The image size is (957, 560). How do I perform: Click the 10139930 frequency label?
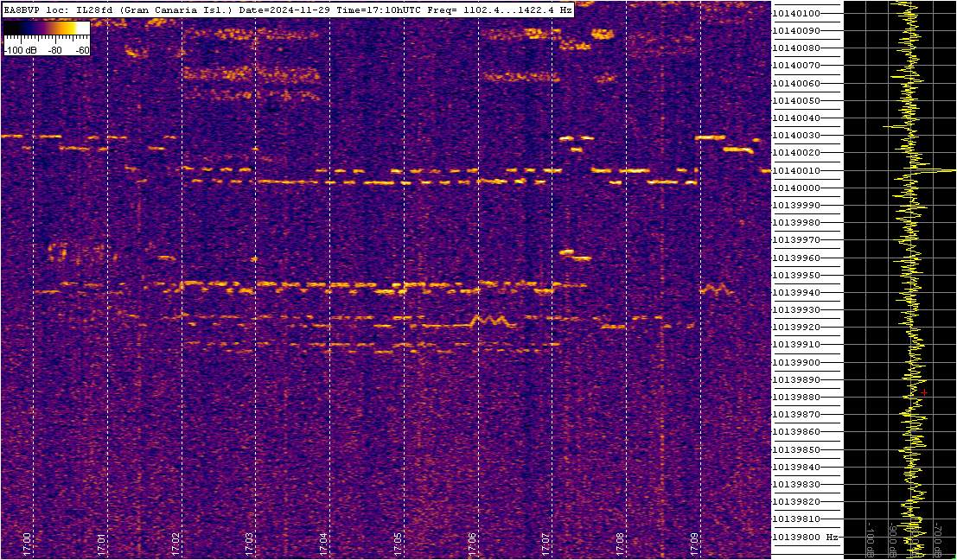[796, 310]
